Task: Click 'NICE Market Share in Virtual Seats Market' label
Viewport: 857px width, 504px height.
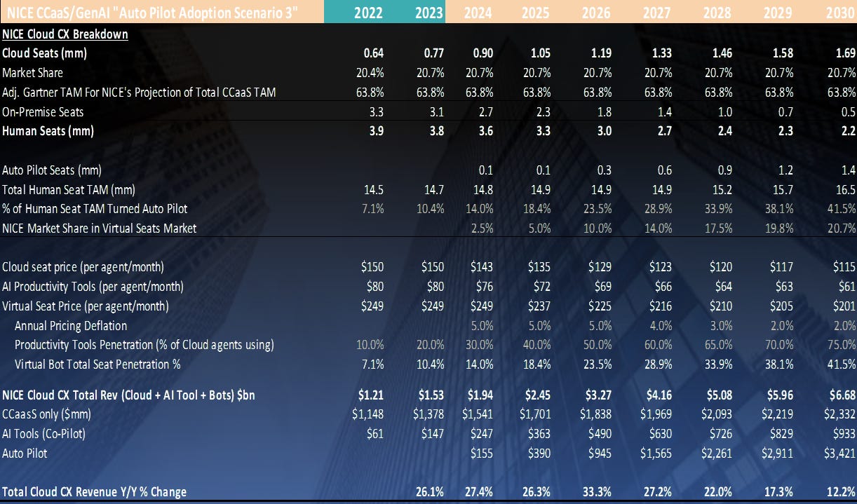Action: (100, 228)
